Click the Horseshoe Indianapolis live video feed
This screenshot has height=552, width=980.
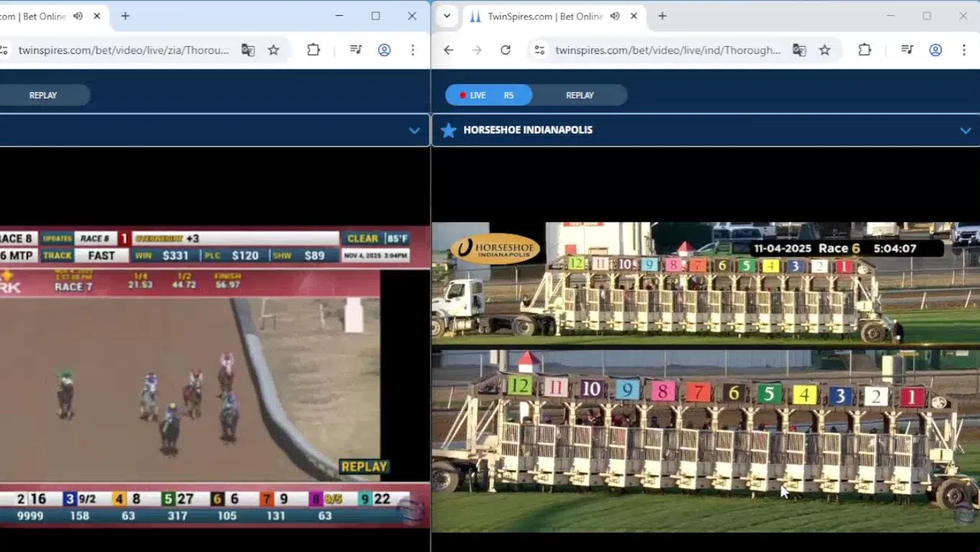705,377
